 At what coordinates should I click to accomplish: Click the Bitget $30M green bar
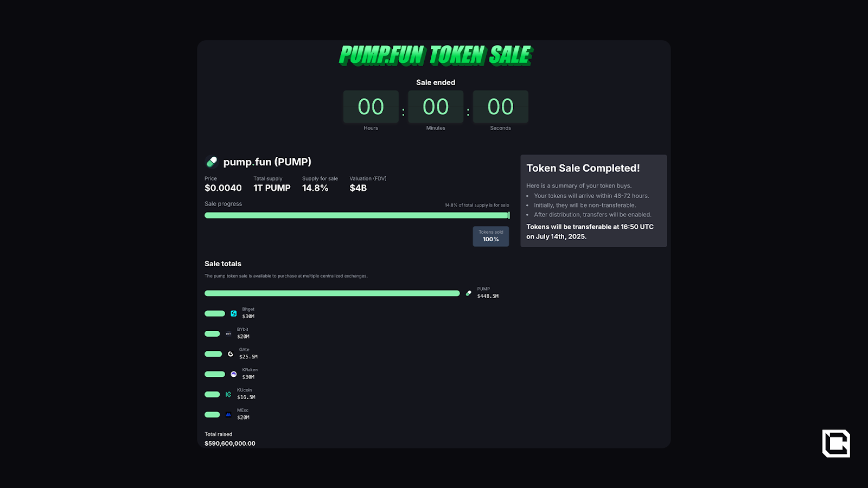(215, 313)
